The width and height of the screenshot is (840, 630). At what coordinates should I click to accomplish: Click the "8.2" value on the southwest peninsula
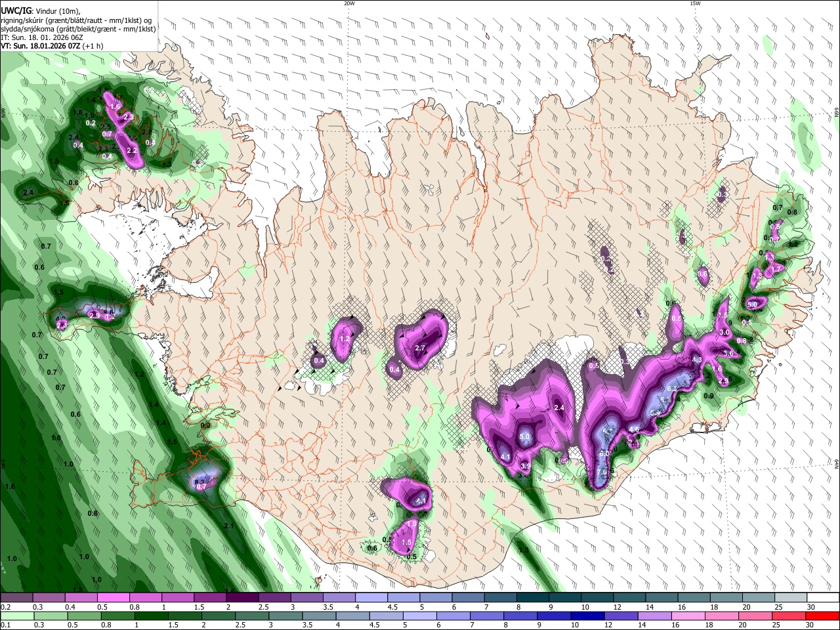coord(200,482)
